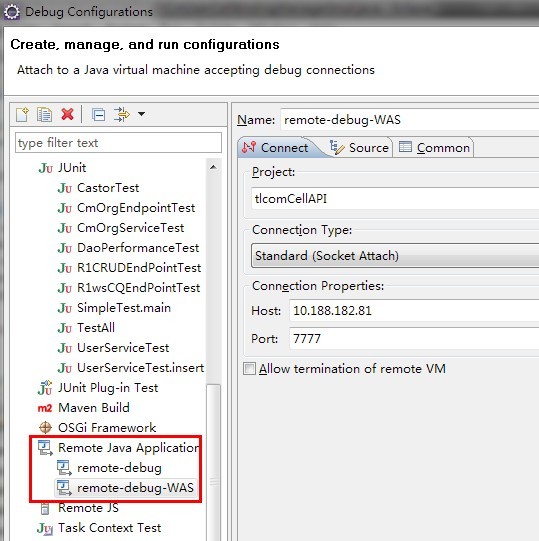
Task: Click the Duplicate launch configuration icon
Action: 44,114
